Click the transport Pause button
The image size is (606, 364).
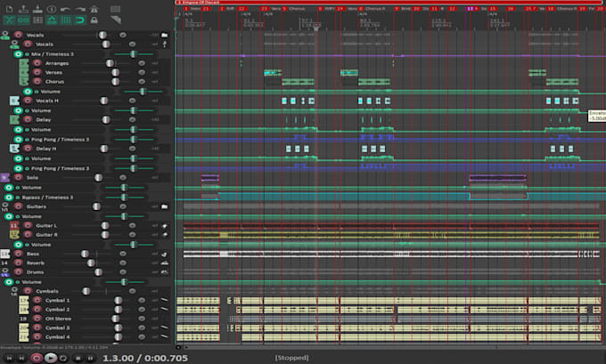(90, 358)
